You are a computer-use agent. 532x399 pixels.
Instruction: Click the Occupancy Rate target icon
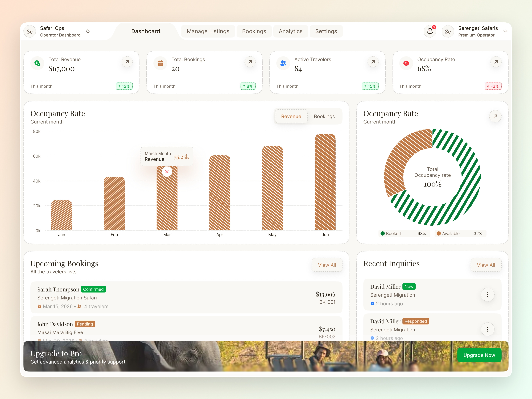[x=406, y=63]
